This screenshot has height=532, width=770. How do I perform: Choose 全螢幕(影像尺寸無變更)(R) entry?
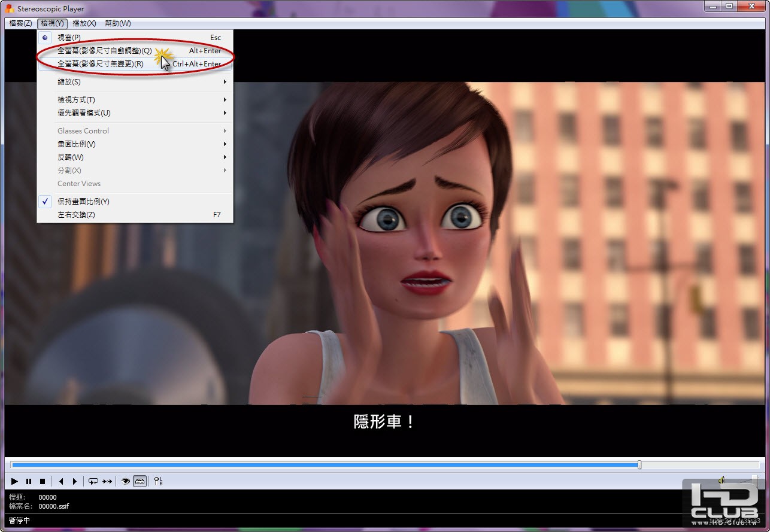pyautogui.click(x=135, y=64)
